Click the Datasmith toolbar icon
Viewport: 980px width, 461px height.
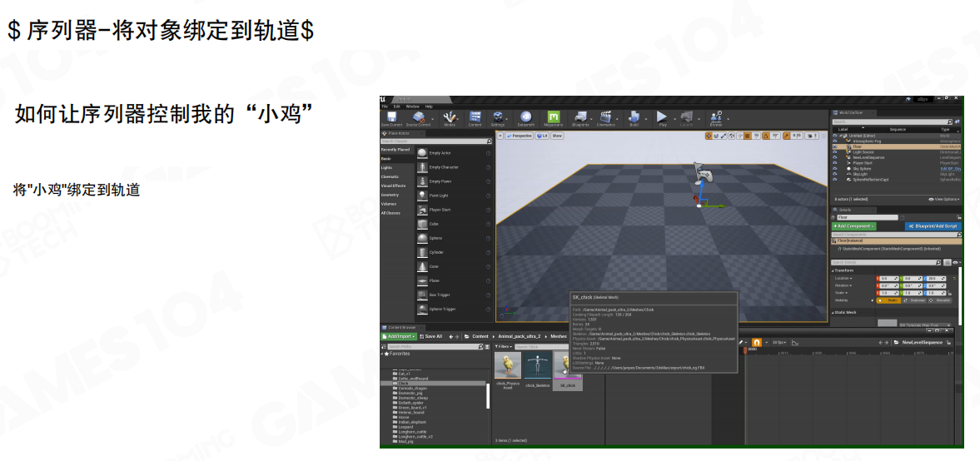(525, 118)
